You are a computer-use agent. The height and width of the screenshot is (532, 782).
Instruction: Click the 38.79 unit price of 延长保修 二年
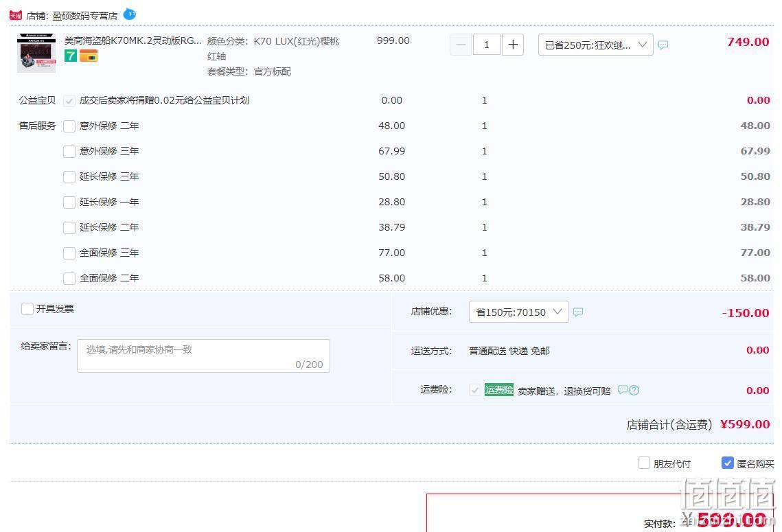tap(392, 227)
